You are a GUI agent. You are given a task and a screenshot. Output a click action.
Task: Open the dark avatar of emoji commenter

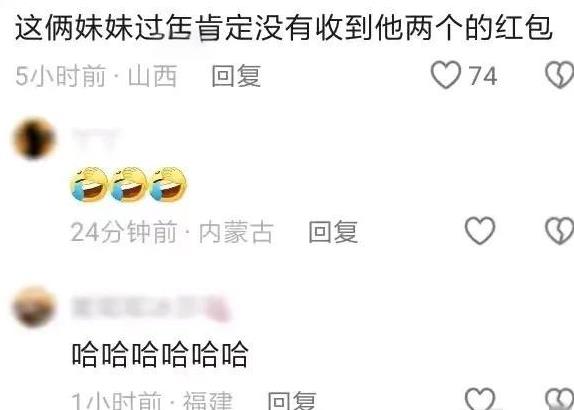(34, 139)
